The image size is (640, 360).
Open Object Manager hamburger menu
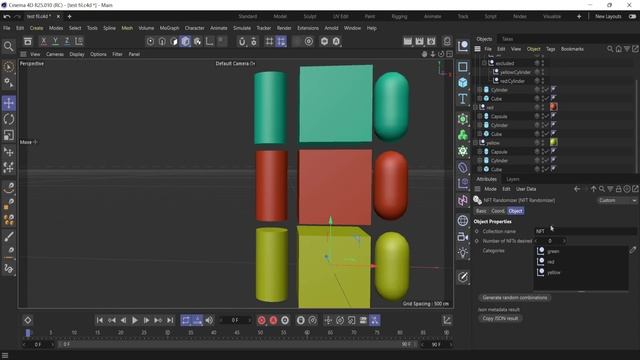pos(477,49)
